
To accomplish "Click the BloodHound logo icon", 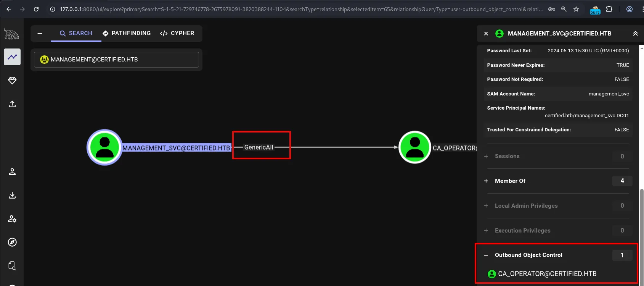I will [x=12, y=34].
